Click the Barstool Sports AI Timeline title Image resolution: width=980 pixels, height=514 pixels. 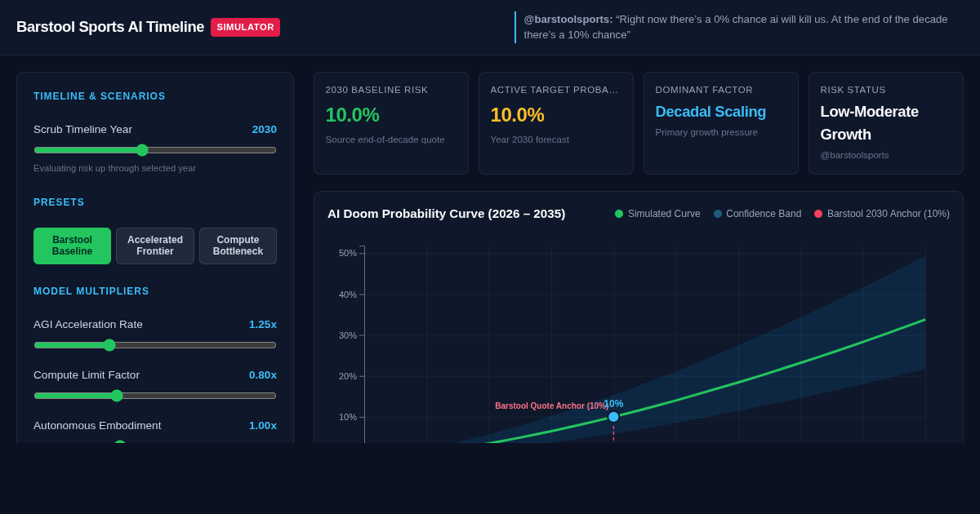coord(110,27)
